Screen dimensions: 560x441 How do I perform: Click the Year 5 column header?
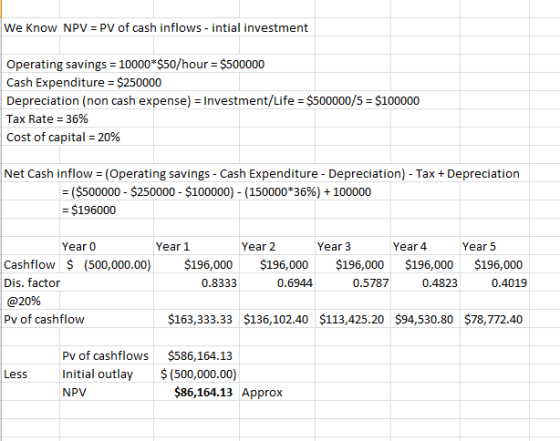point(479,246)
